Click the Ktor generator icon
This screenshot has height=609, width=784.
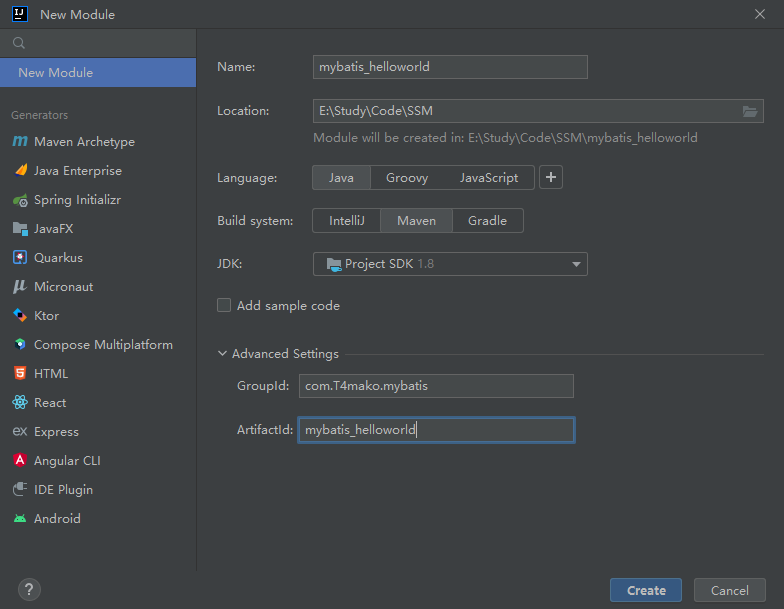pyautogui.click(x=20, y=316)
